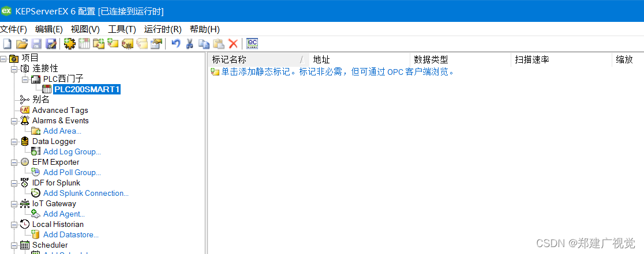Click the IoT Gateway node icon
The image size is (644, 254).
25,204
